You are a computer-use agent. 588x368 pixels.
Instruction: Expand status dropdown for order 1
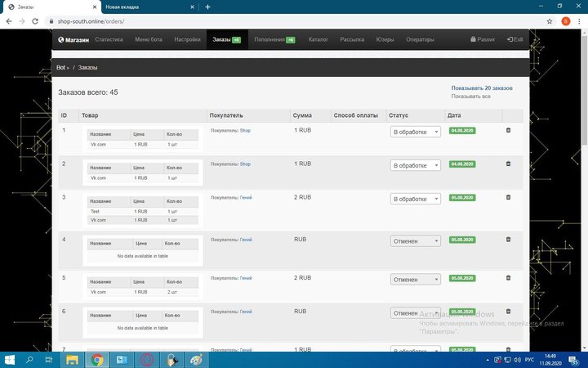click(415, 132)
